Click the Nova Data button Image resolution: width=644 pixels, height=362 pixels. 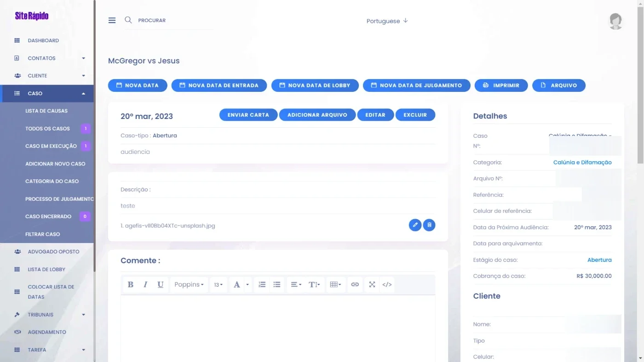point(138,85)
